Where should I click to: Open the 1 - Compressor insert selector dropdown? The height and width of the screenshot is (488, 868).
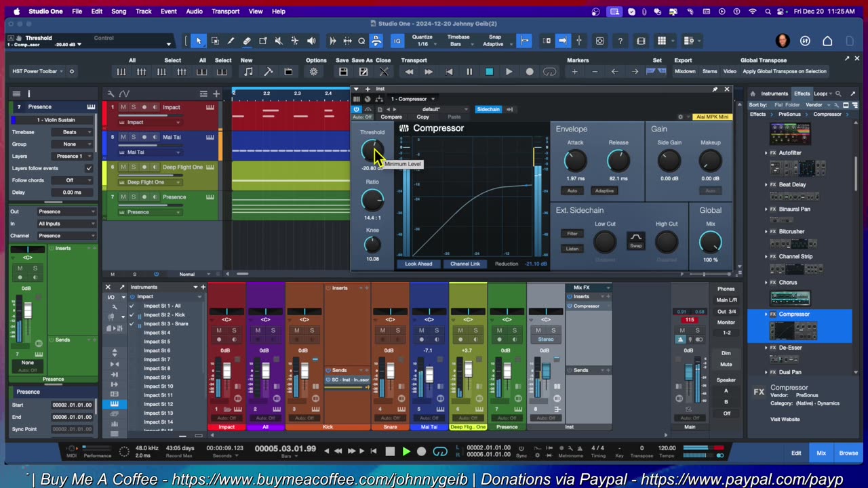[412, 99]
